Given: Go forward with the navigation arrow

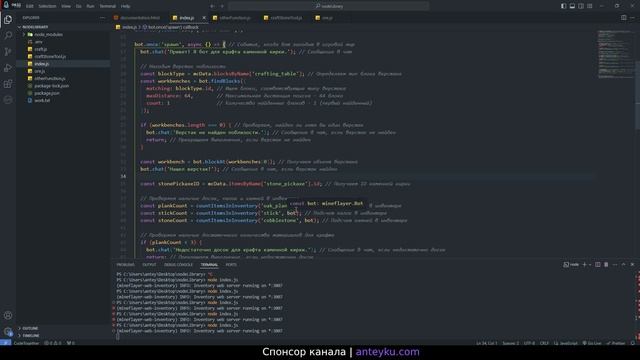Looking at the screenshot, I should pos(222,6).
